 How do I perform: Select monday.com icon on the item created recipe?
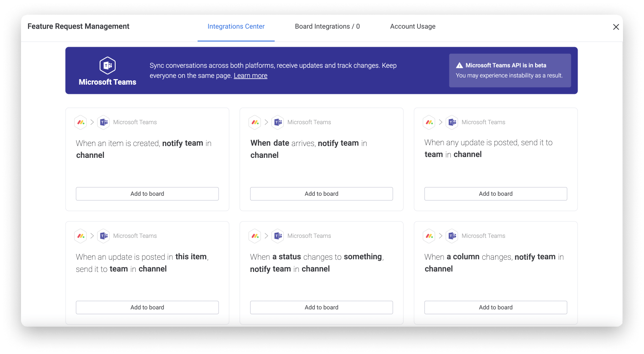(81, 122)
